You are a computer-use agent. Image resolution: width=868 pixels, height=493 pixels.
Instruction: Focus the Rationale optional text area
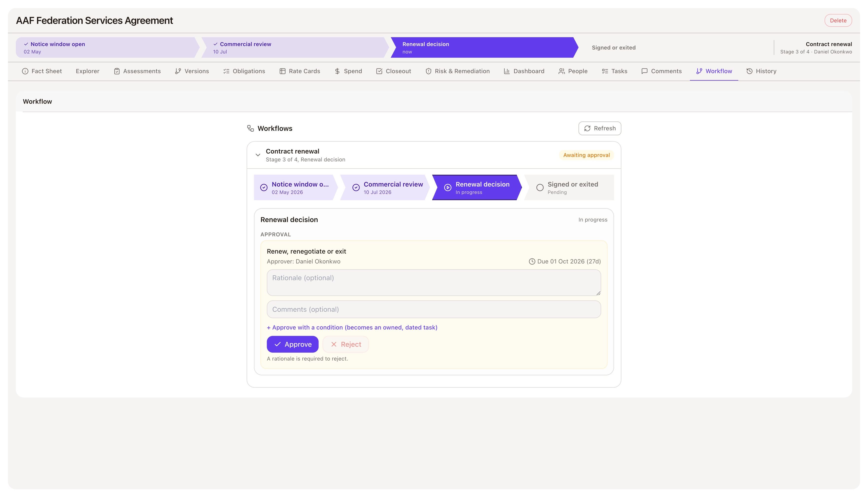434,283
